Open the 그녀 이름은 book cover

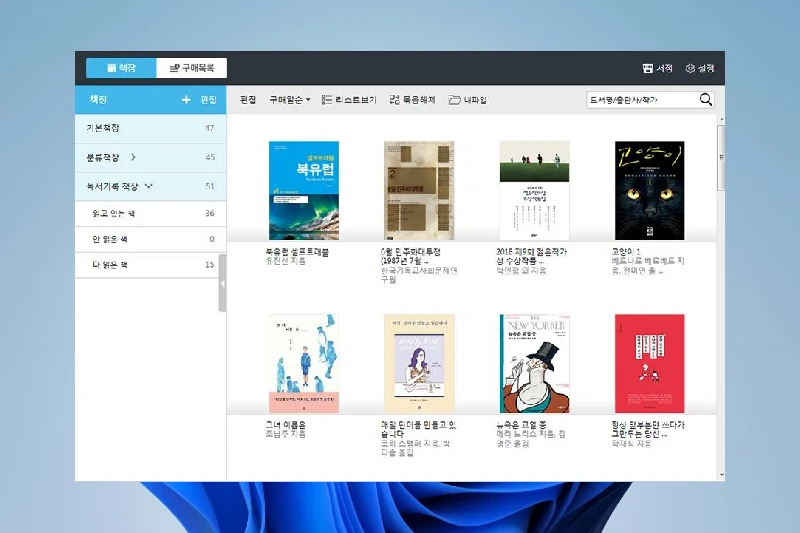click(304, 363)
